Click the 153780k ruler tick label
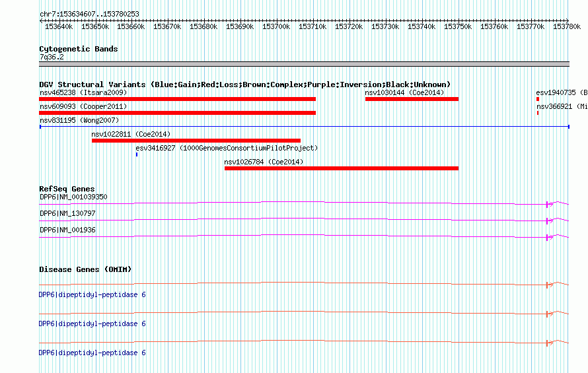Screen dimensions: 588x373 pos(567,26)
